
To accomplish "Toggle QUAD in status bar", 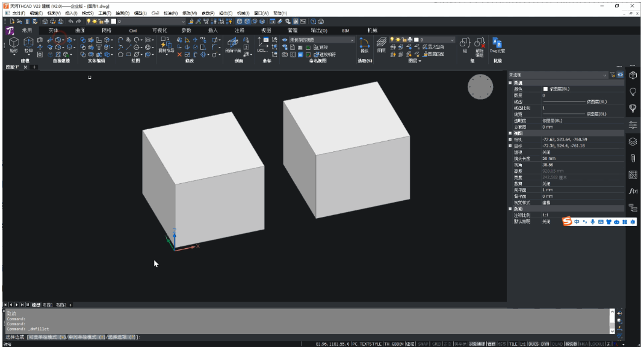I will click(557, 344).
